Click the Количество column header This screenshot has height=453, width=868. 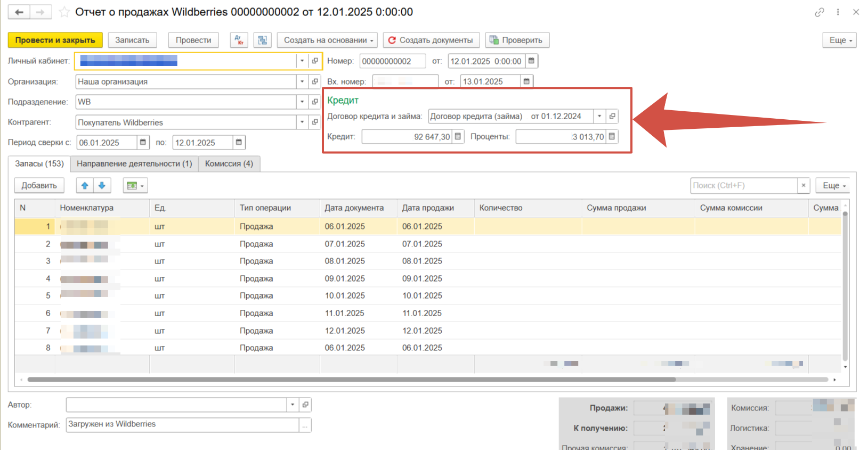tap(528, 208)
